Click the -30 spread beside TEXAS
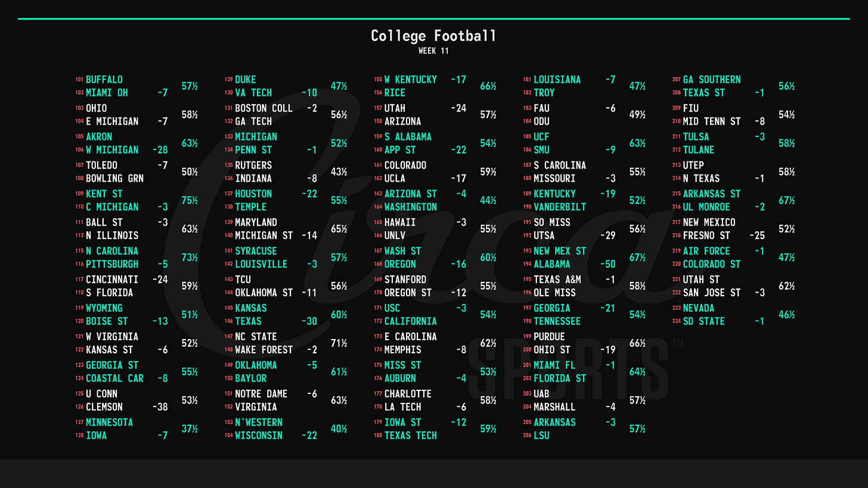Screen dimensions: 868x488 [309, 321]
